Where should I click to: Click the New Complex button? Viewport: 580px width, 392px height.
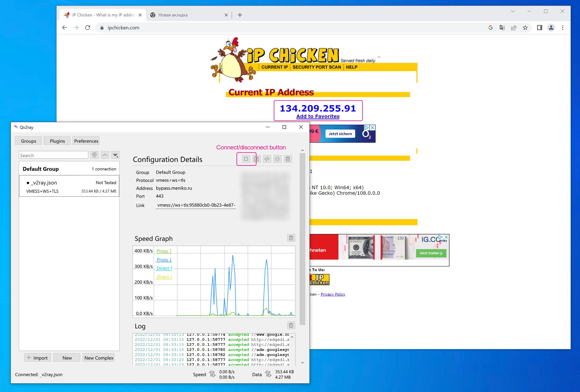tap(98, 358)
